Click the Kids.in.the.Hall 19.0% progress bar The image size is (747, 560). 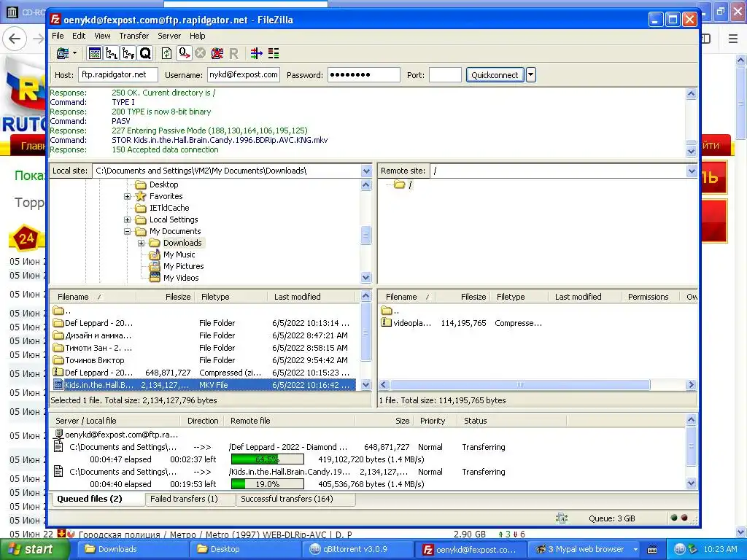[267, 484]
